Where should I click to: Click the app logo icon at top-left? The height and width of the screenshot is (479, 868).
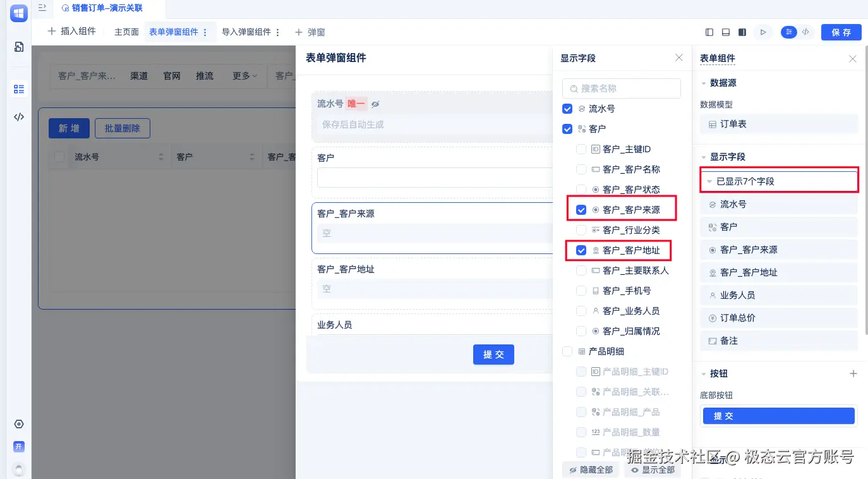19,13
